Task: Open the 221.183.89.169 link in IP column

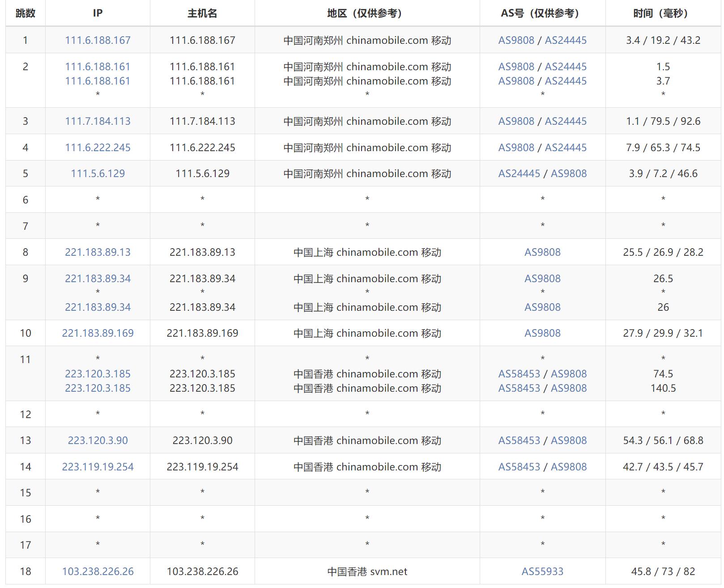Action: tap(98, 333)
